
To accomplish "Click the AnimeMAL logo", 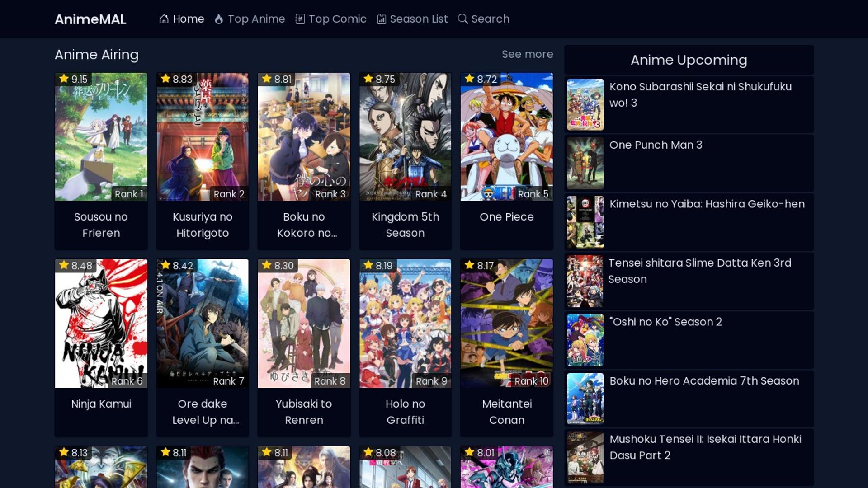I will tap(90, 19).
